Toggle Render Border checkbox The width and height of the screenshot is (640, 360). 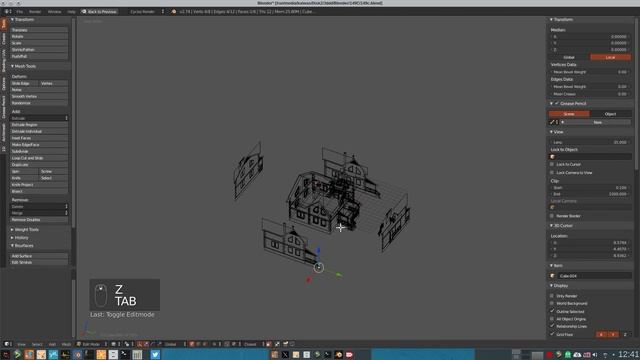552,216
